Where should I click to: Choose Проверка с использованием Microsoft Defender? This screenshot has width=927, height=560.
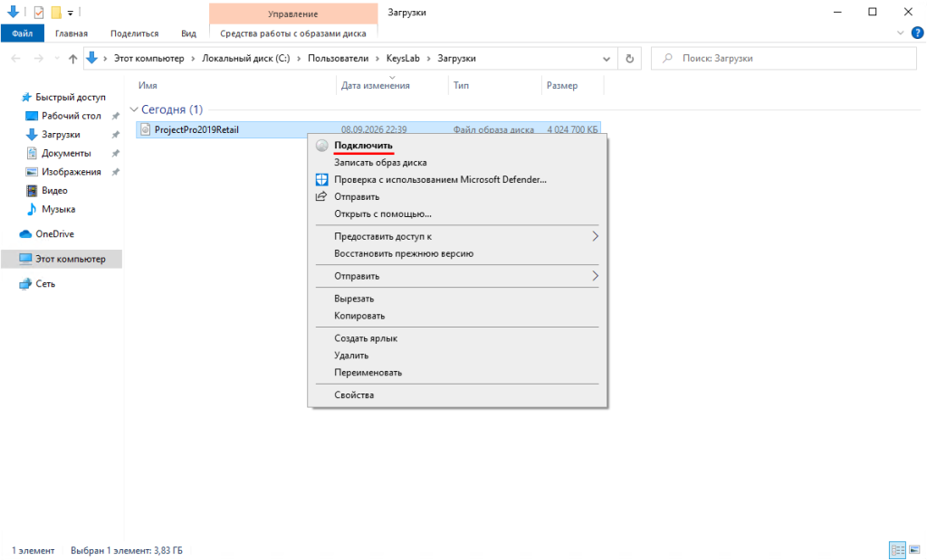click(440, 179)
